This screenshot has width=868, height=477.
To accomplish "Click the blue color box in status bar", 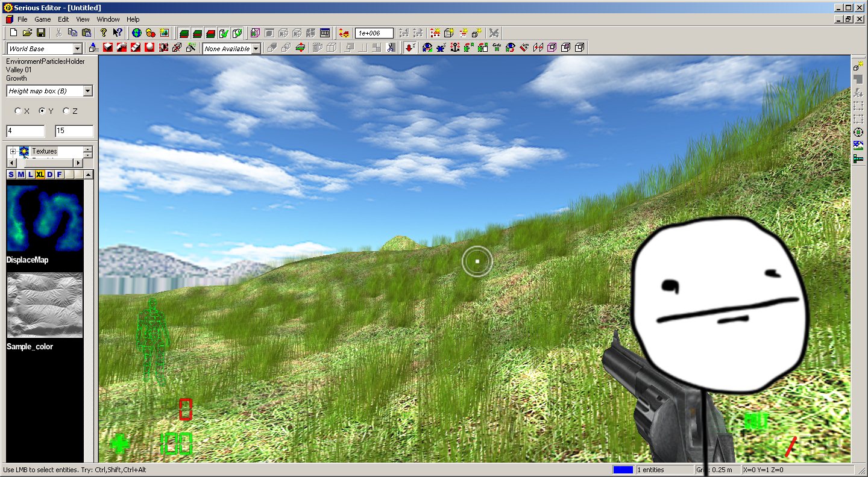I will [x=623, y=470].
